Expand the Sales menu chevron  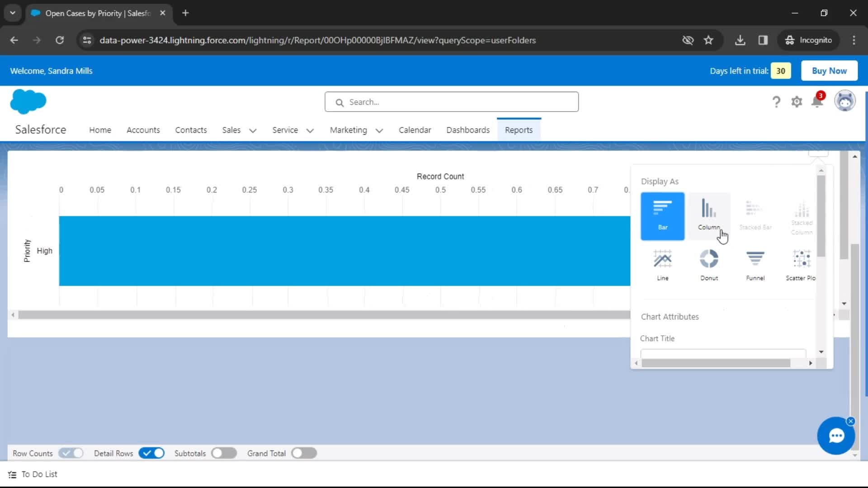(253, 131)
